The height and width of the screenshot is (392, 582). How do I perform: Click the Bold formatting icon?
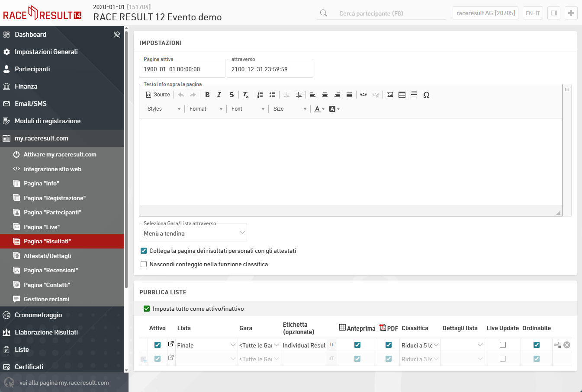tap(207, 95)
